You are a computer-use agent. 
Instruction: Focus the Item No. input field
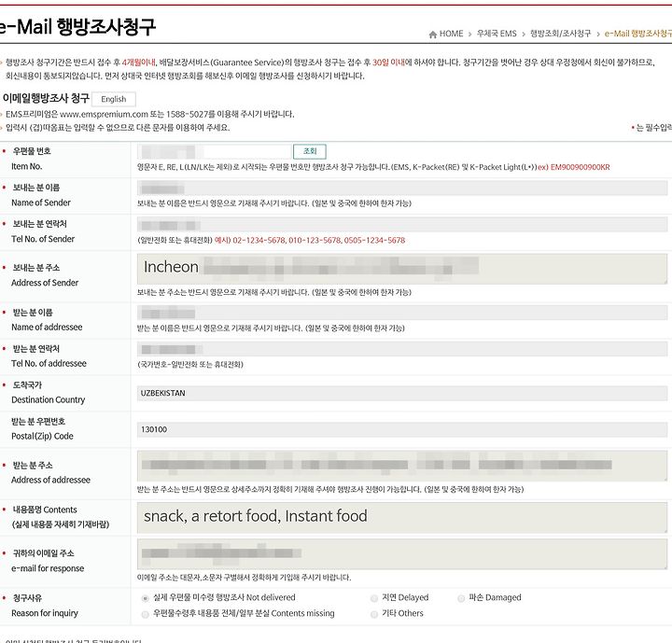[x=215, y=151]
